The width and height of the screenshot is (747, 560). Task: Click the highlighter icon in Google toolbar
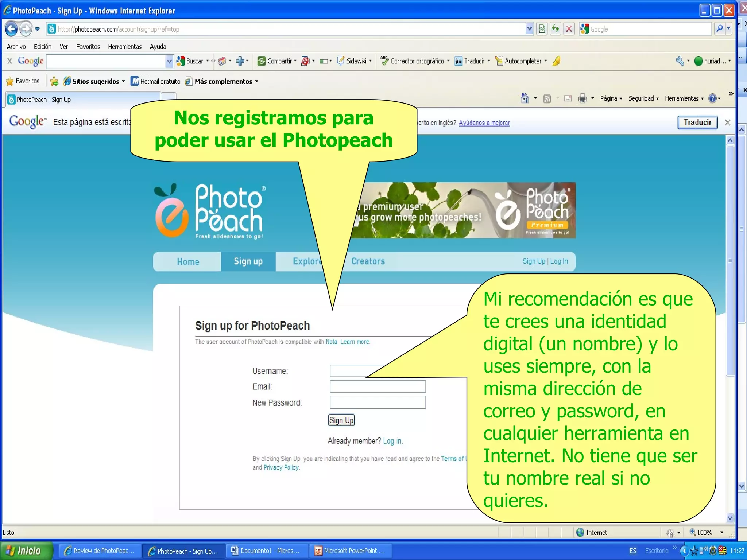coord(556,61)
